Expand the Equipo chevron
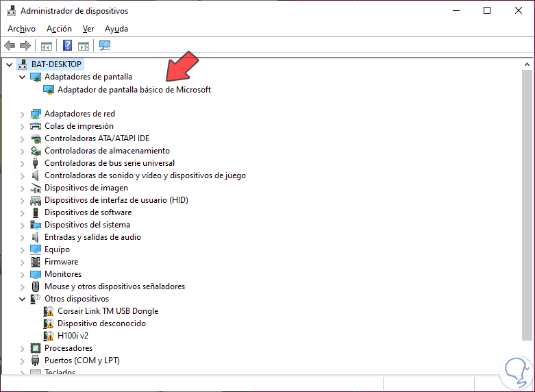 [22, 250]
